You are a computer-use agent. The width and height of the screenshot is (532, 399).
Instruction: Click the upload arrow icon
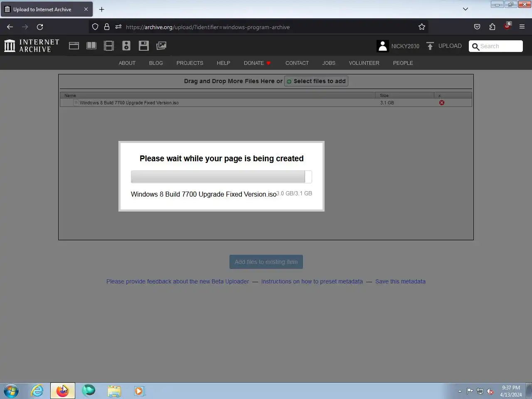(x=430, y=46)
